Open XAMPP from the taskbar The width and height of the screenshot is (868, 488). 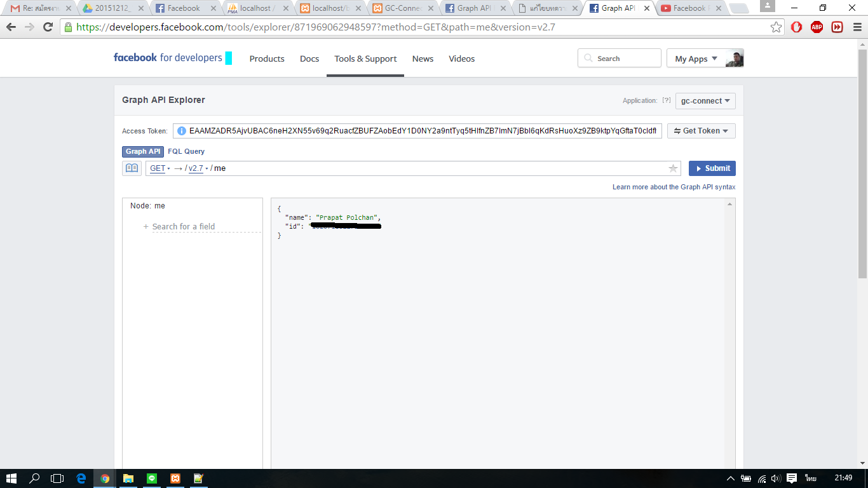pos(175,478)
